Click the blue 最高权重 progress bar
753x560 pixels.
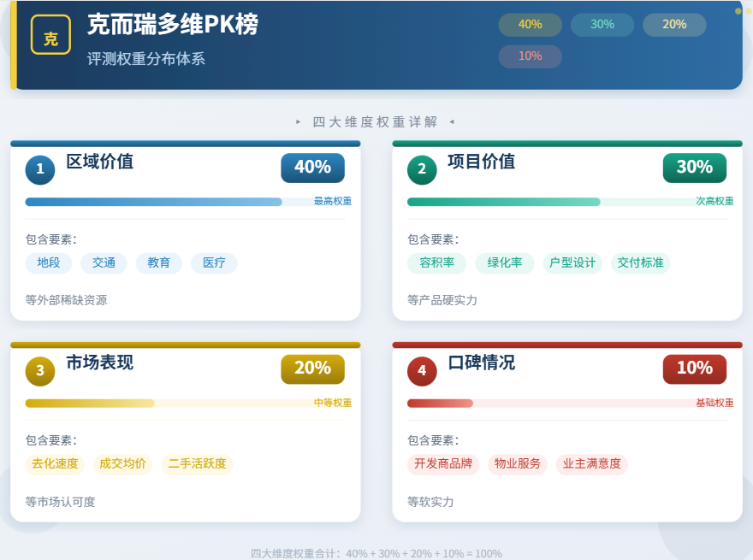(154, 202)
